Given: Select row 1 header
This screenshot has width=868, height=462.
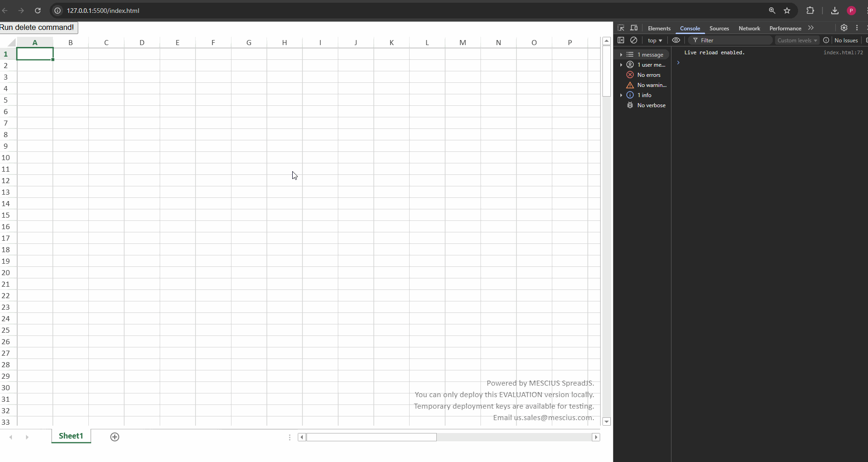Looking at the screenshot, I should [x=8, y=54].
